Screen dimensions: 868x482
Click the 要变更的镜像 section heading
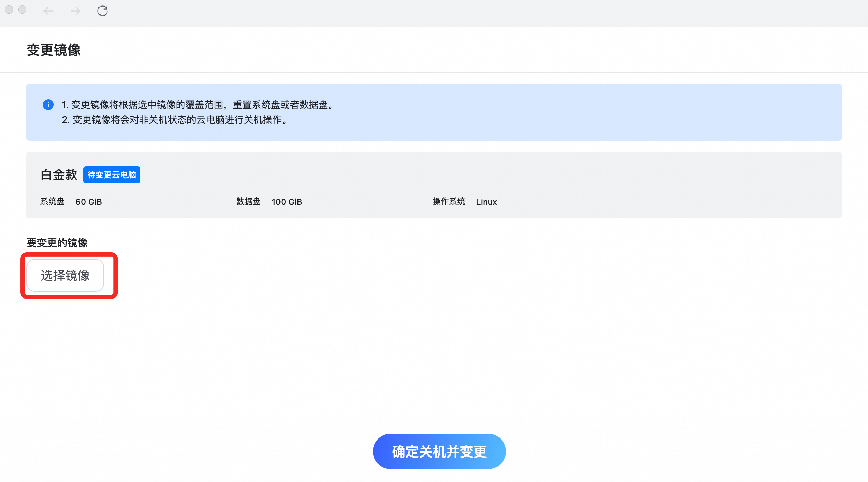[x=57, y=243]
